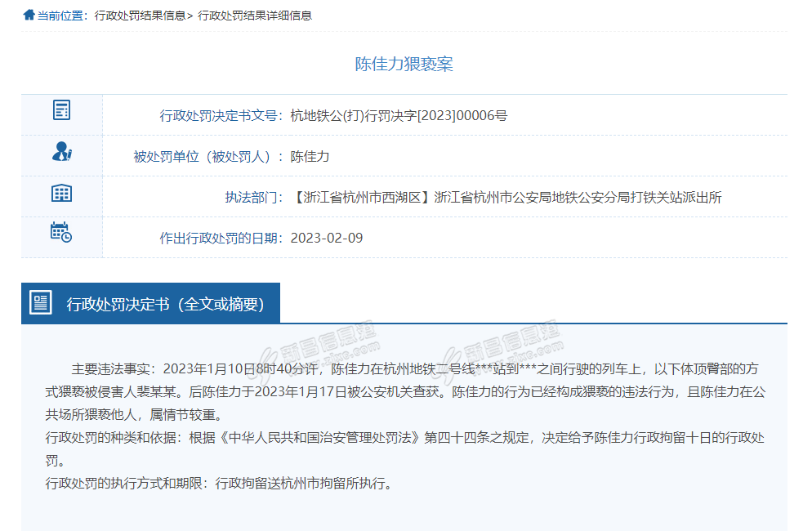Select the date value 2023-02-09

[x=327, y=238]
